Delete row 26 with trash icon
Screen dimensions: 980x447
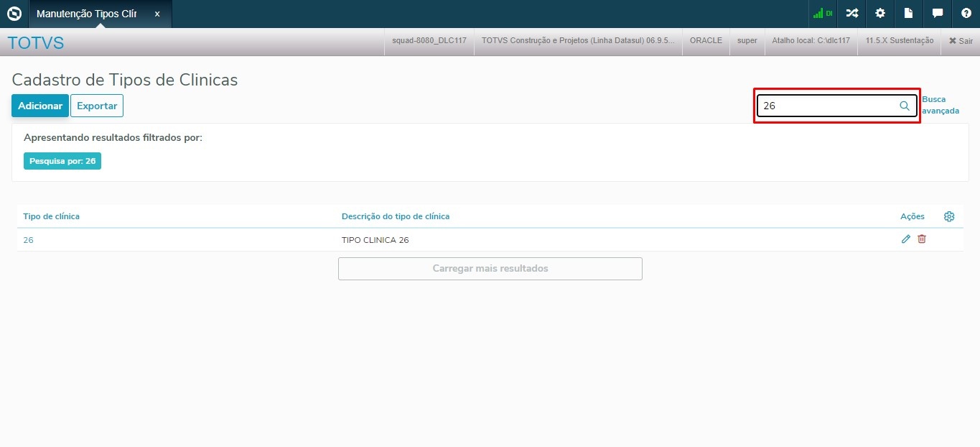pyautogui.click(x=922, y=239)
